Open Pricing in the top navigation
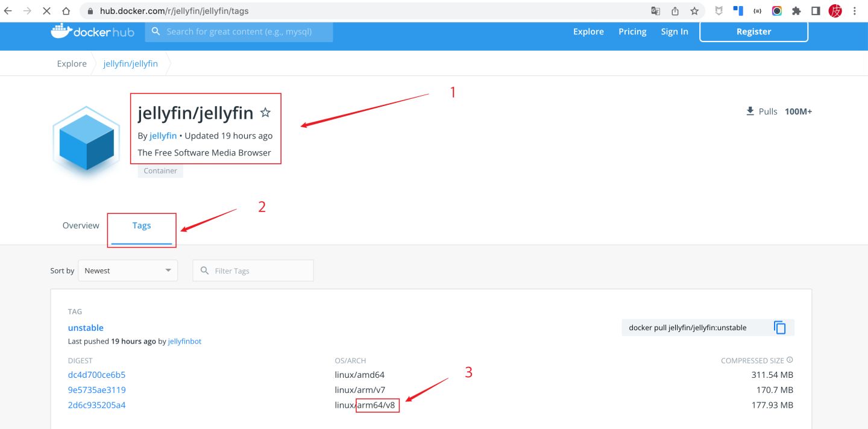 point(632,31)
